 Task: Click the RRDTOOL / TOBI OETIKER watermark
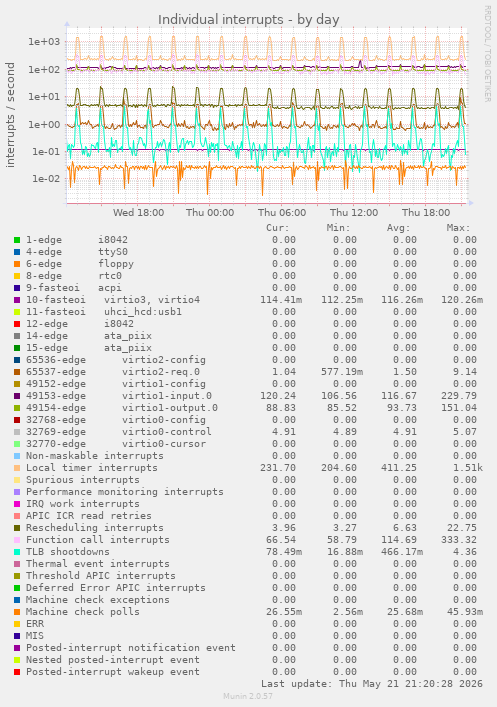tap(488, 53)
